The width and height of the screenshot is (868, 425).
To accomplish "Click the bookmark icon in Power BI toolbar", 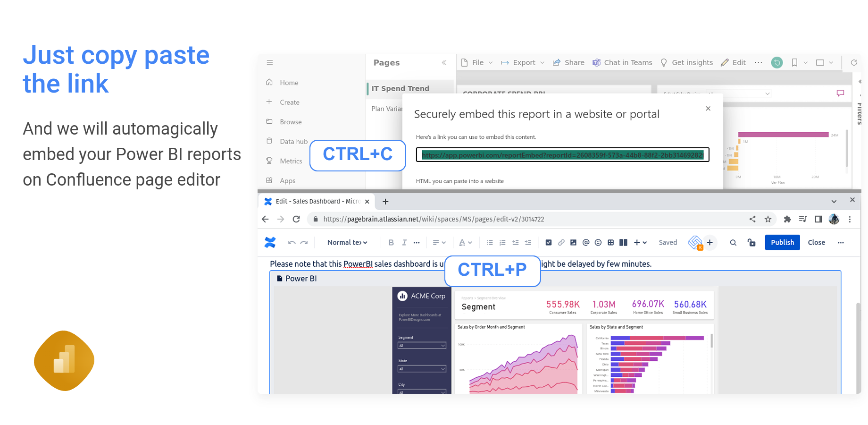I will click(794, 62).
